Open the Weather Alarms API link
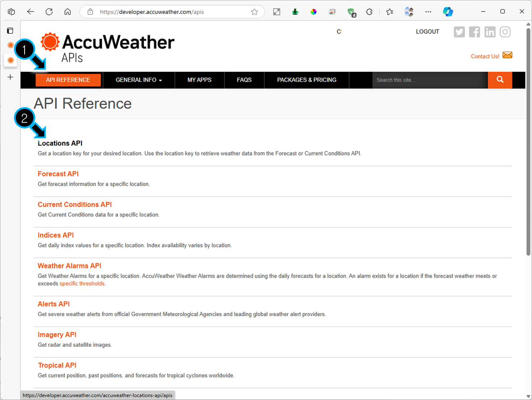Image resolution: width=532 pixels, height=400 pixels. [69, 266]
